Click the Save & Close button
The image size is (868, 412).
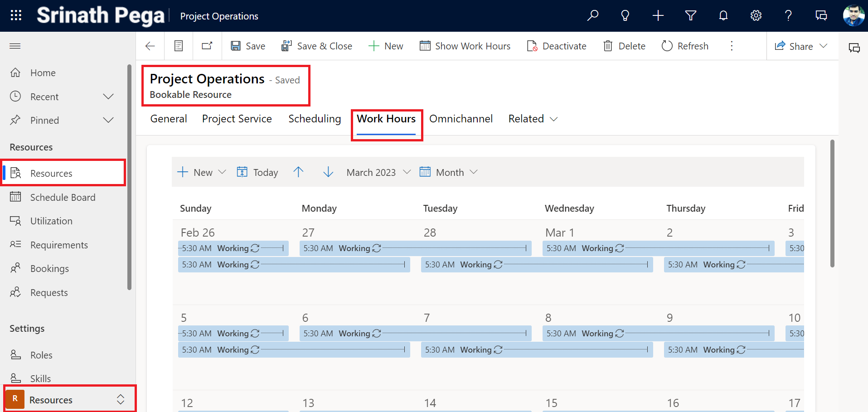317,46
